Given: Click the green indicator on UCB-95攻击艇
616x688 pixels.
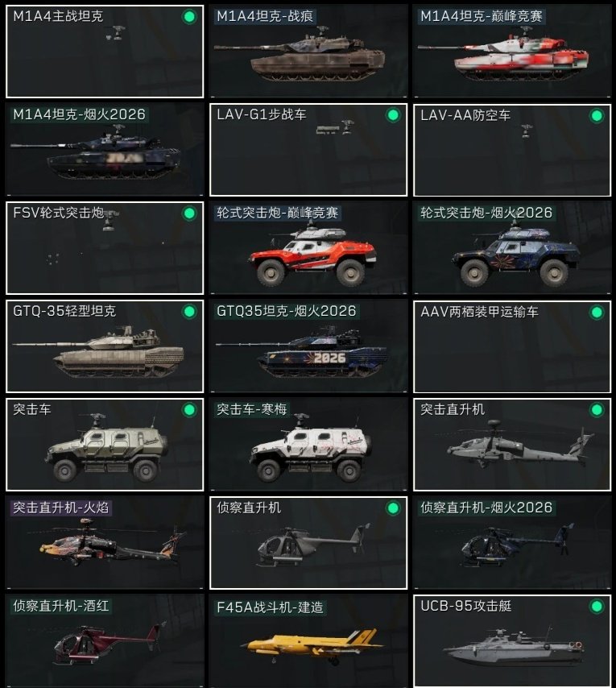Looking at the screenshot, I should pyautogui.click(x=597, y=607).
